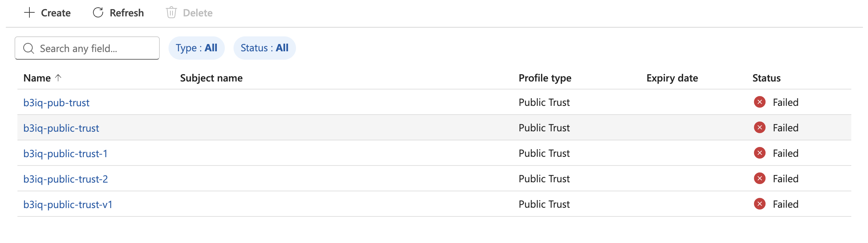Click the magnifier icon in search box
The width and height of the screenshot is (868, 243).
pyautogui.click(x=29, y=48)
